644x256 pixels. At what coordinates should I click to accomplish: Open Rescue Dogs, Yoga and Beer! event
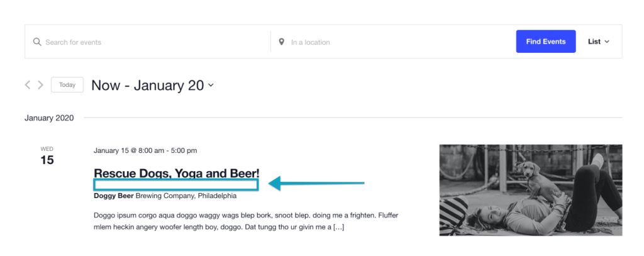[177, 173]
